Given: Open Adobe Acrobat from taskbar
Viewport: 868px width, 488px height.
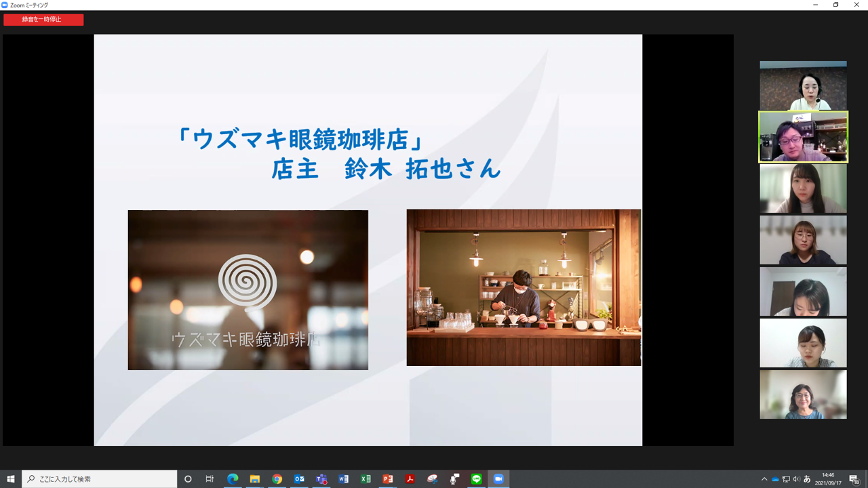Looking at the screenshot, I should pyautogui.click(x=410, y=479).
